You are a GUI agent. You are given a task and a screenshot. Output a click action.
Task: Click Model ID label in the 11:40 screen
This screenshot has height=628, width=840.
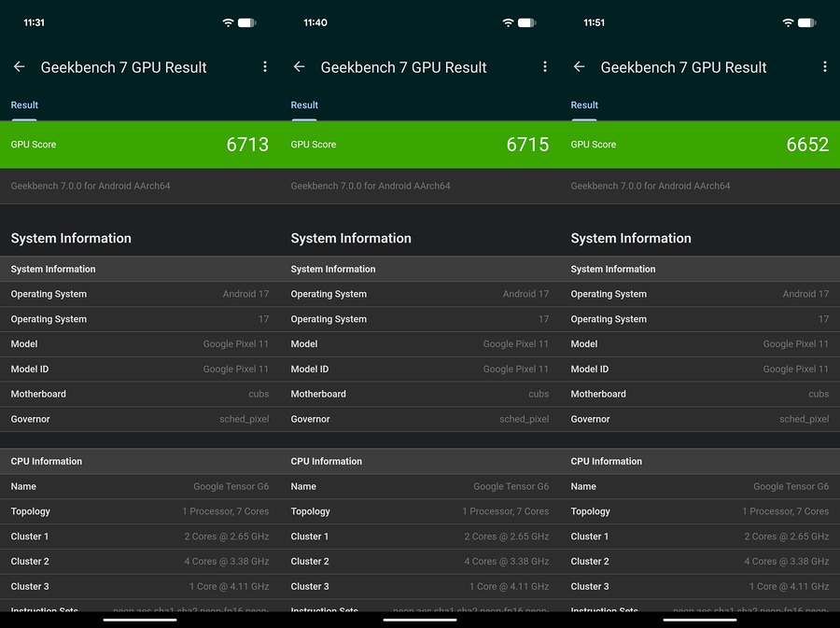pos(310,369)
